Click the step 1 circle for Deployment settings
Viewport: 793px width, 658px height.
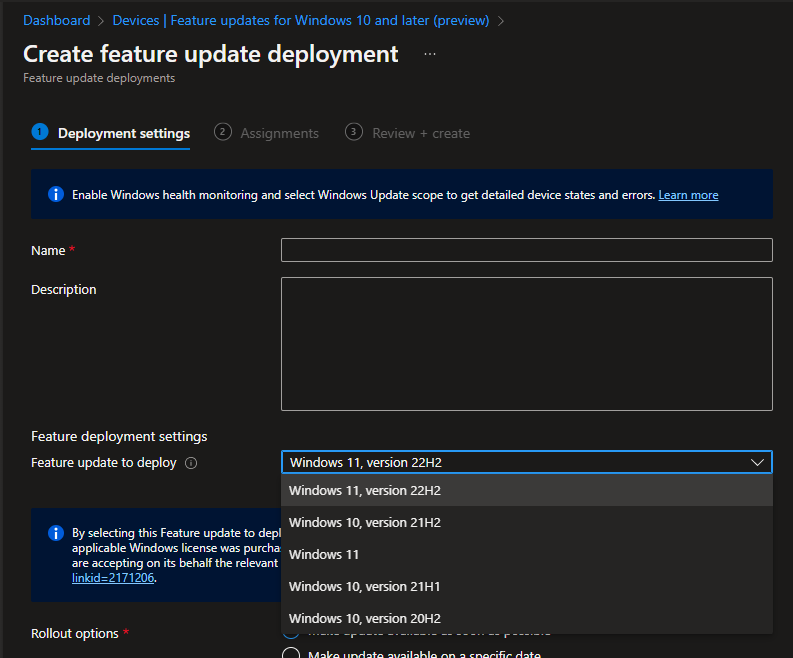40,132
